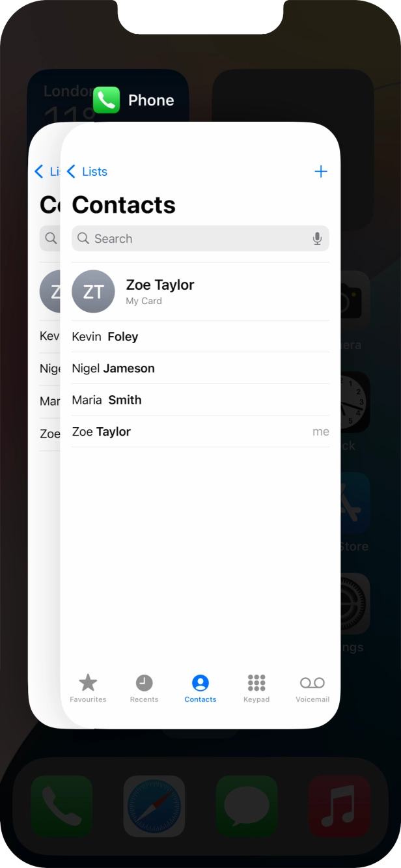The width and height of the screenshot is (401, 868).
Task: Tap the green Phone app icon header
Action: tap(107, 100)
